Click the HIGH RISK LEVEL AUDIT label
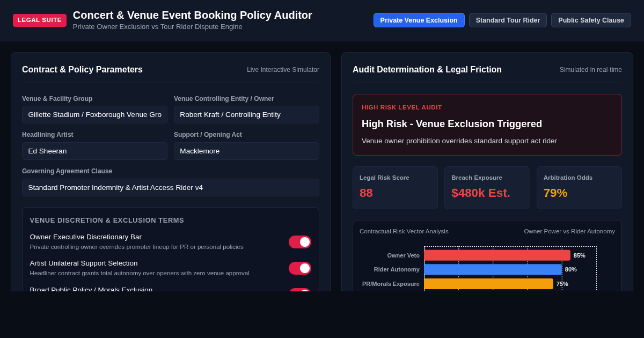Viewport: 644px width, 338px height. 402,107
